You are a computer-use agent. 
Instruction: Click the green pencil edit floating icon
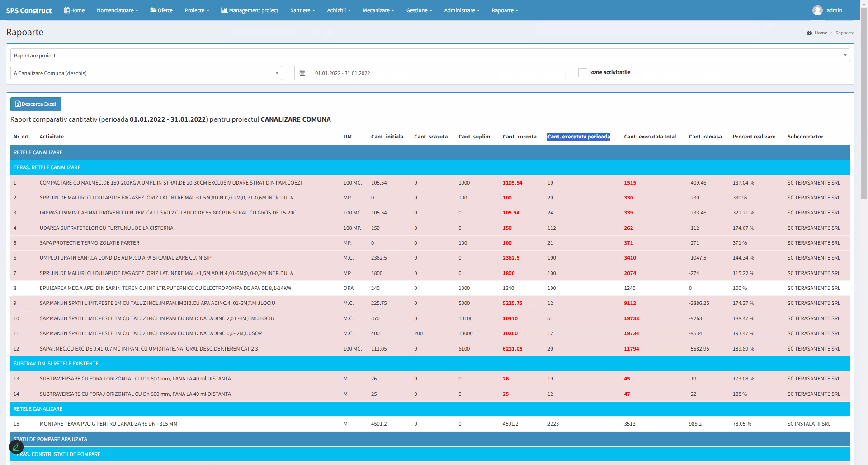point(16,447)
